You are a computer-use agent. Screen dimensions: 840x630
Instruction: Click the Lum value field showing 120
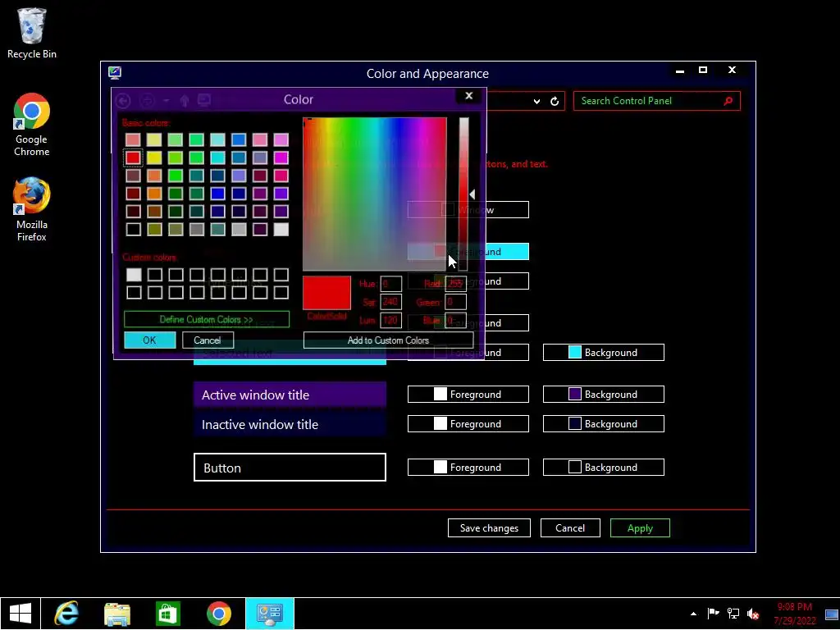click(390, 321)
